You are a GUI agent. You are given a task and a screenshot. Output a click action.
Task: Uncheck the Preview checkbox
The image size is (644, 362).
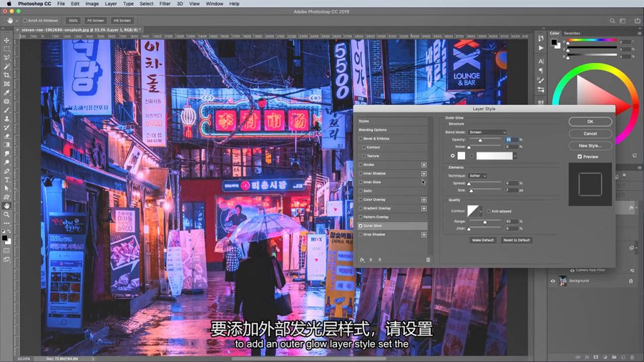click(x=580, y=156)
